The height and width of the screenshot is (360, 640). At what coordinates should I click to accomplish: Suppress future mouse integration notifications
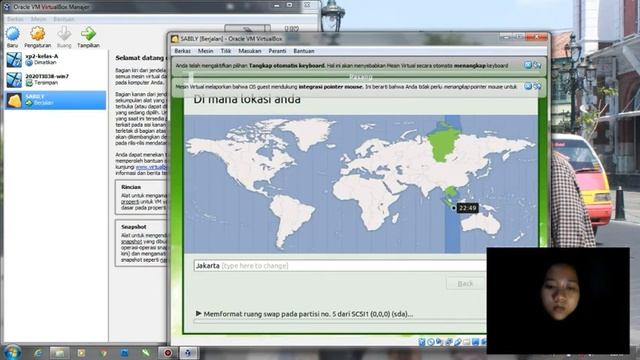[537, 86]
